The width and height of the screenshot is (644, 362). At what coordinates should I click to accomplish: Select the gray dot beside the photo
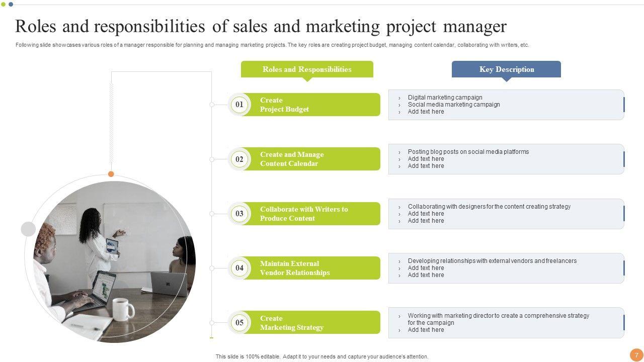tap(28, 229)
